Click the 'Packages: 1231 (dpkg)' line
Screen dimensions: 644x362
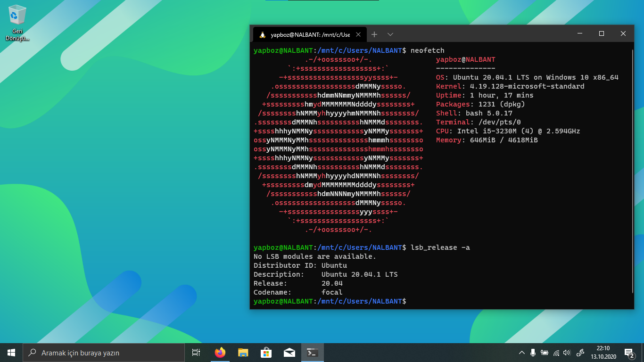480,104
